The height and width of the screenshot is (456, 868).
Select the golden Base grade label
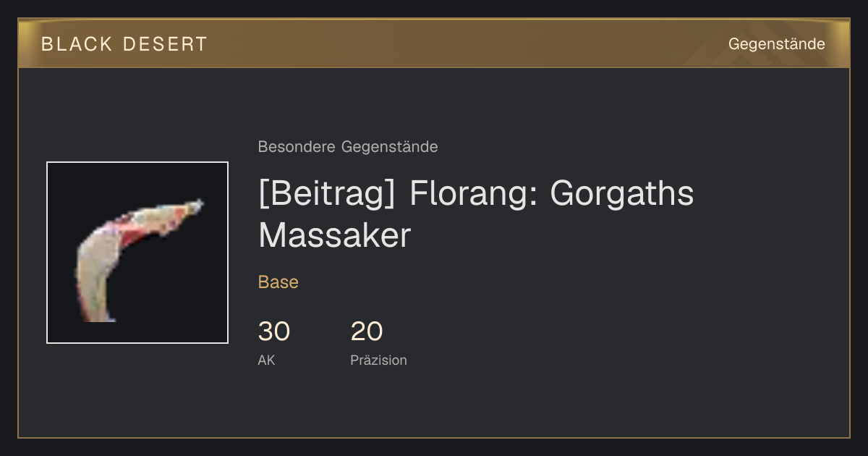pos(278,282)
